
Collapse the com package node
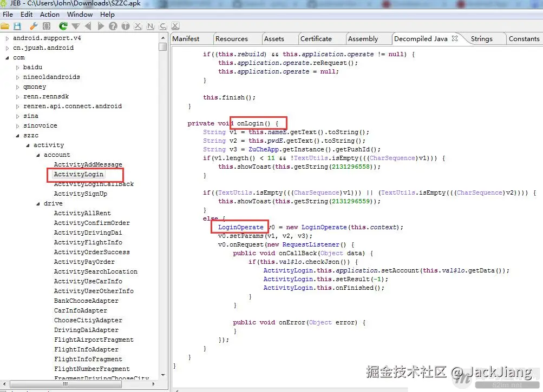(x=7, y=58)
